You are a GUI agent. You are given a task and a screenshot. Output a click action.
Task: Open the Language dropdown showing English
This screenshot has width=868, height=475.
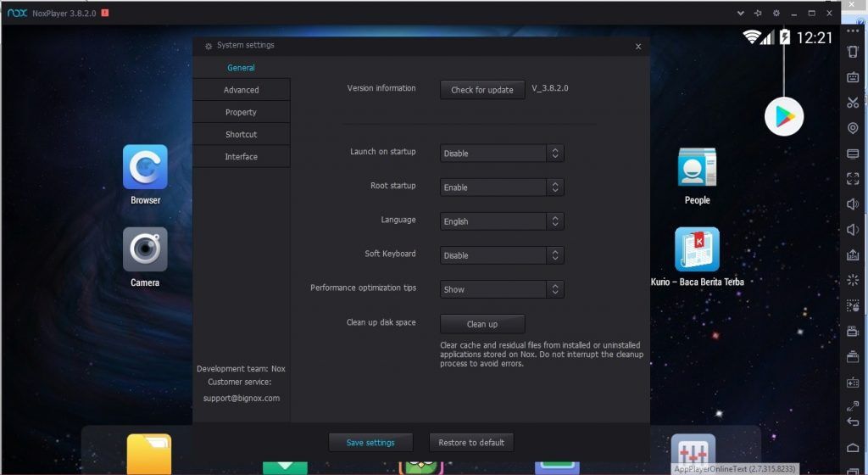(502, 221)
